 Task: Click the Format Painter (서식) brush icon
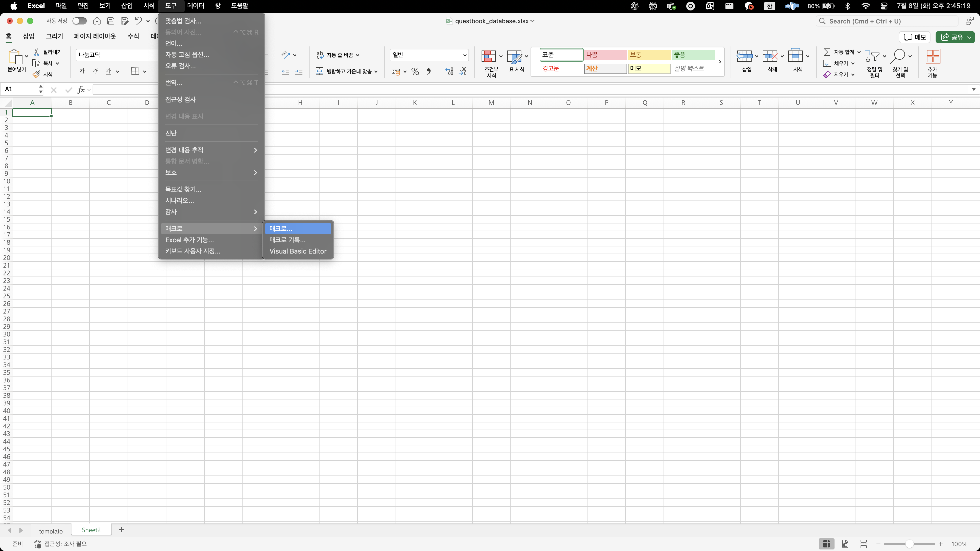[x=36, y=74]
